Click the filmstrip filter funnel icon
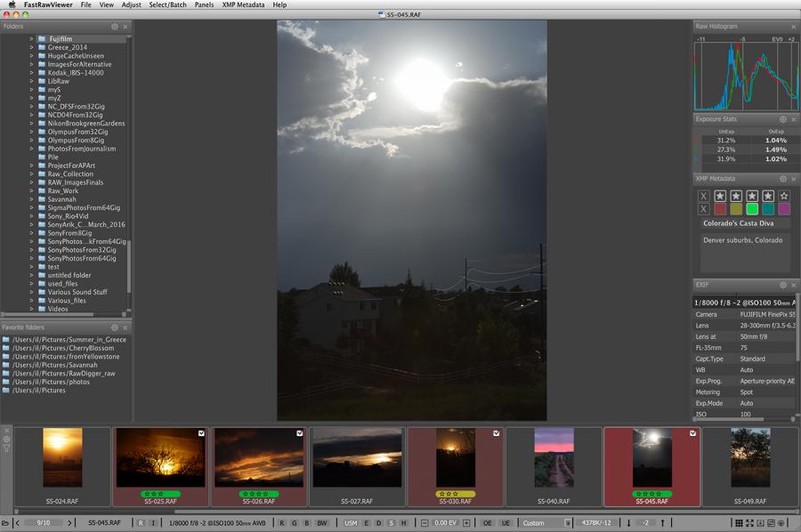This screenshot has height=532, width=801. click(x=6, y=449)
